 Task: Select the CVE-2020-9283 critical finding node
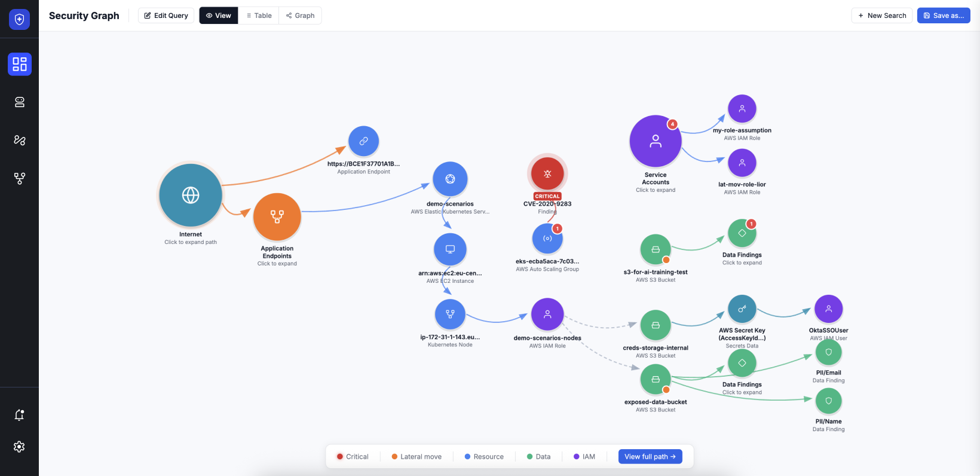[x=547, y=173]
